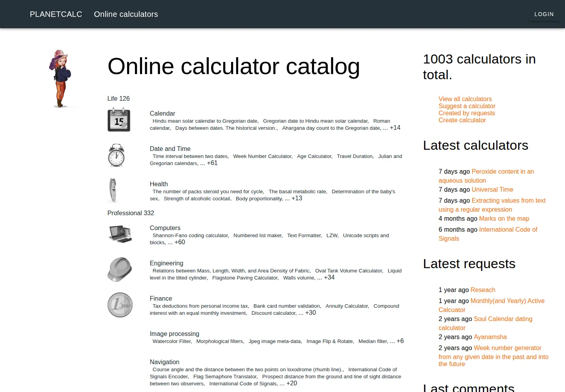Screen dimensions: 565x392
Task: Open Week number generator request link
Action: (x=494, y=356)
